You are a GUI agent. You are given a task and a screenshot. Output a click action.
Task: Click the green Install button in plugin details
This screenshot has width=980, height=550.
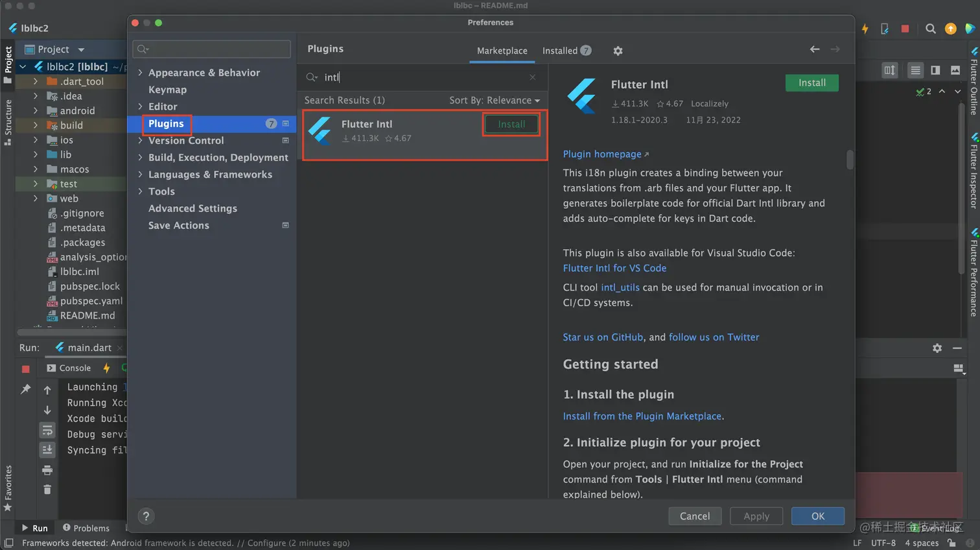(811, 83)
